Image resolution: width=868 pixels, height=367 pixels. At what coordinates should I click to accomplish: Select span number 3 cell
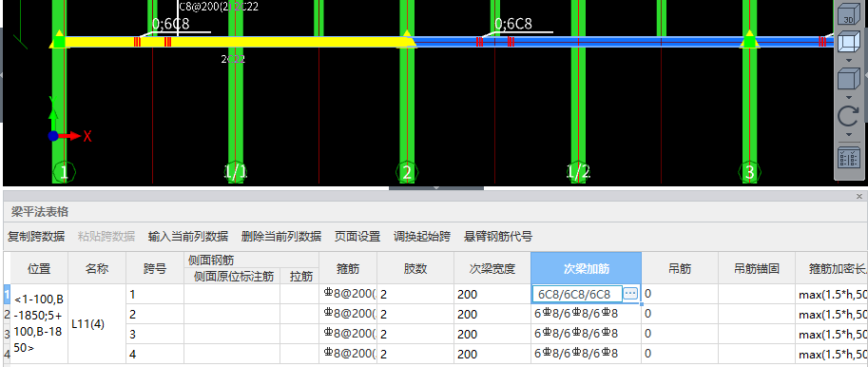point(155,334)
